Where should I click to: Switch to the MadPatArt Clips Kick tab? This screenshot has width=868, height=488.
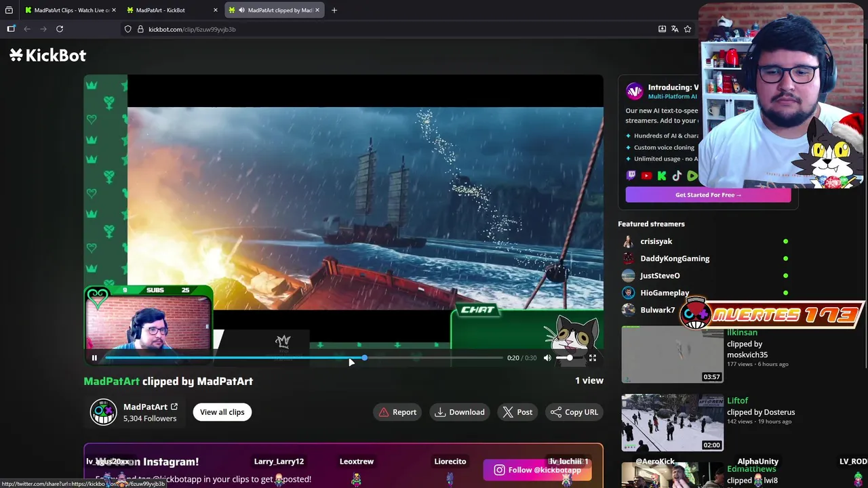coord(68,10)
